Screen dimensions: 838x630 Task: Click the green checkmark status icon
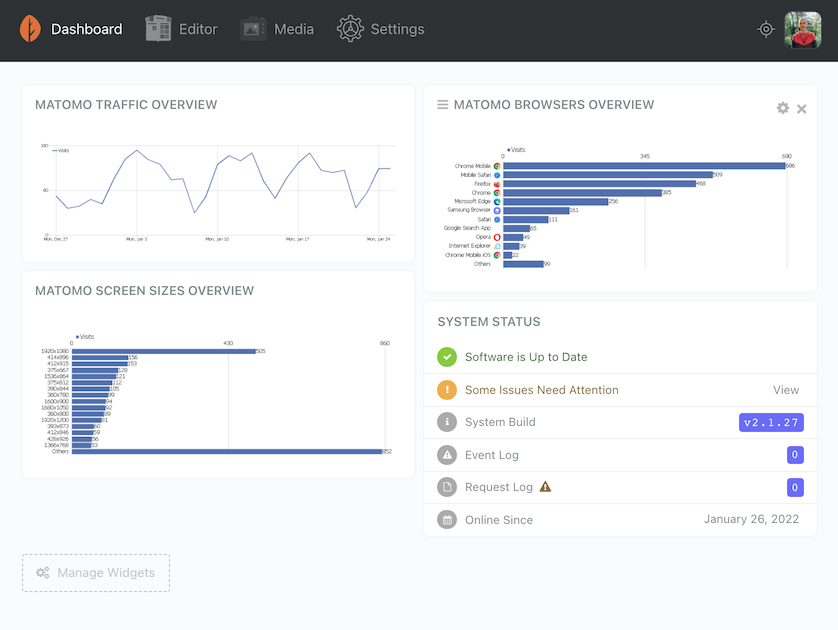click(x=447, y=357)
